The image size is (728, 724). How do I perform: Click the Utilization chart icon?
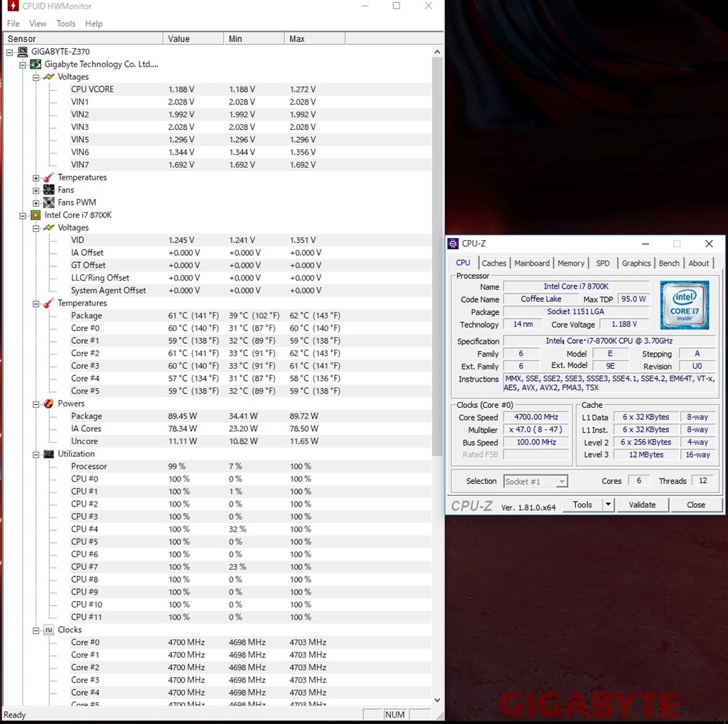(49, 454)
